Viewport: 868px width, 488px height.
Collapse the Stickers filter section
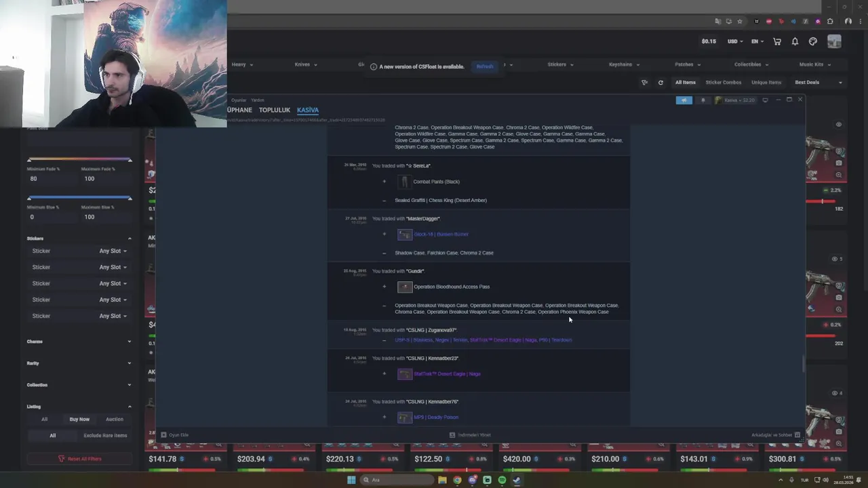79,239
